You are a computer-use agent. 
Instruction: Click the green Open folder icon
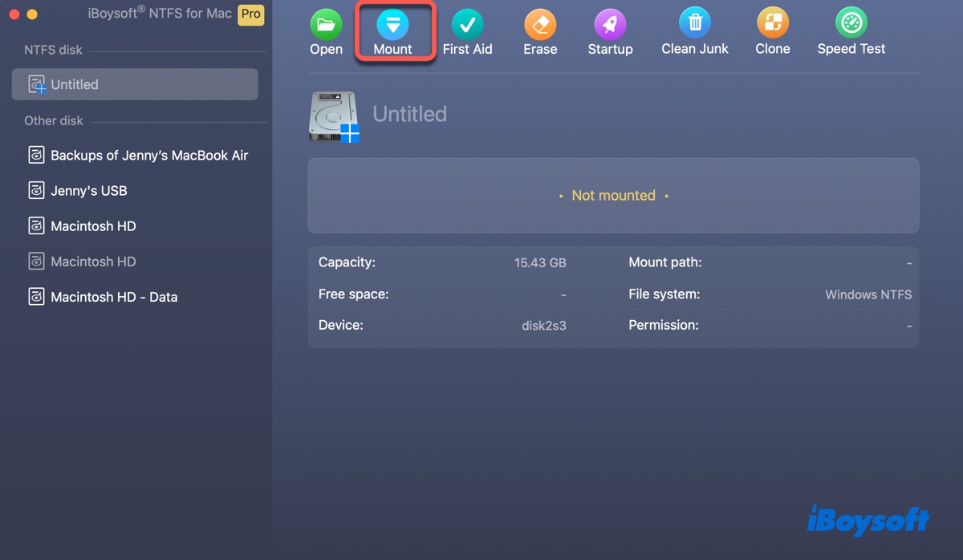[326, 25]
